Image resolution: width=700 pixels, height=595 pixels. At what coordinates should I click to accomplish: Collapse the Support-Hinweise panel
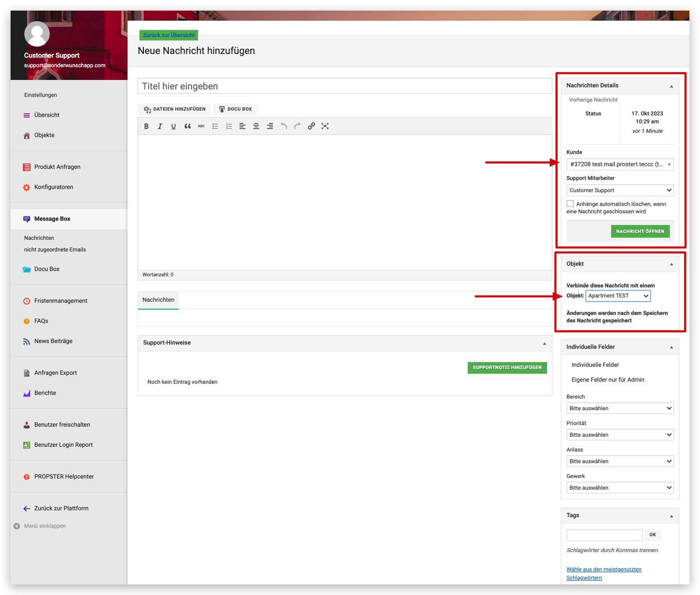[x=544, y=343]
